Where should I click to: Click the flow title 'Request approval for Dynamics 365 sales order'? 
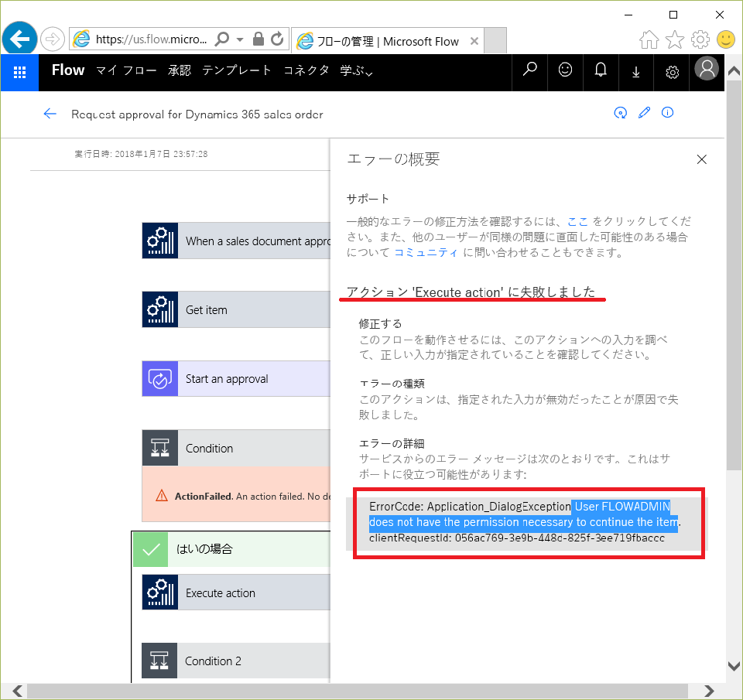[197, 114]
